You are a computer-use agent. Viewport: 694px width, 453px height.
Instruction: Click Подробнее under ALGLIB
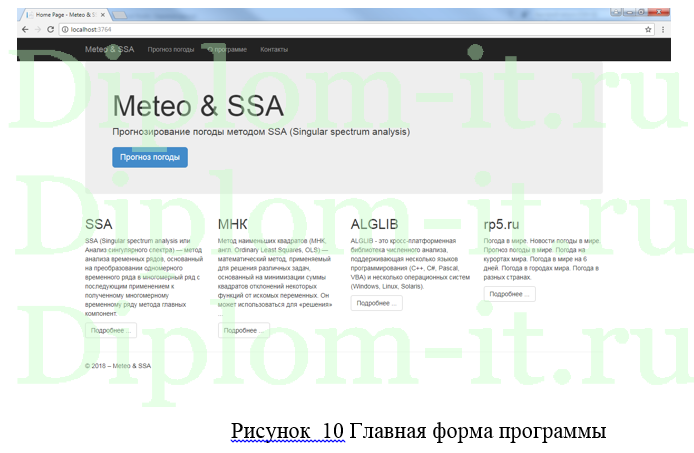[376, 303]
